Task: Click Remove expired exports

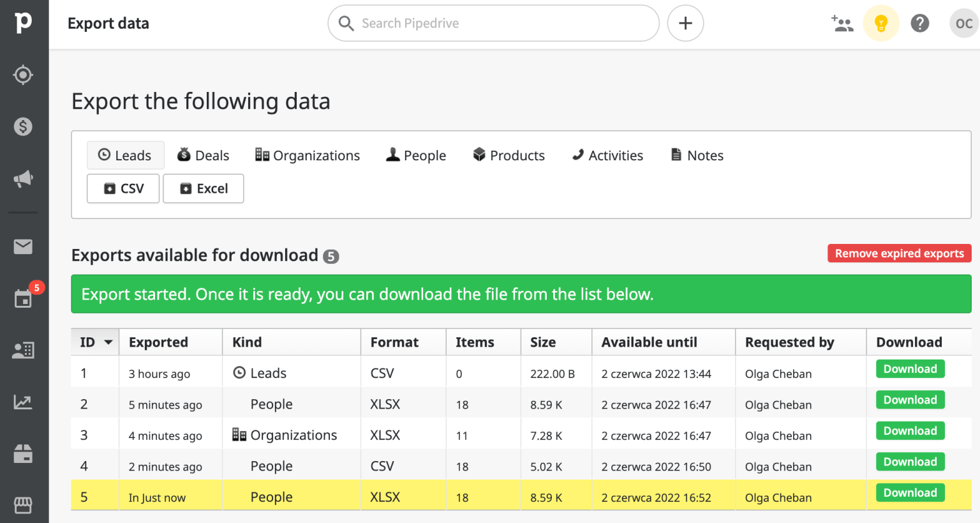Action: [x=899, y=253]
